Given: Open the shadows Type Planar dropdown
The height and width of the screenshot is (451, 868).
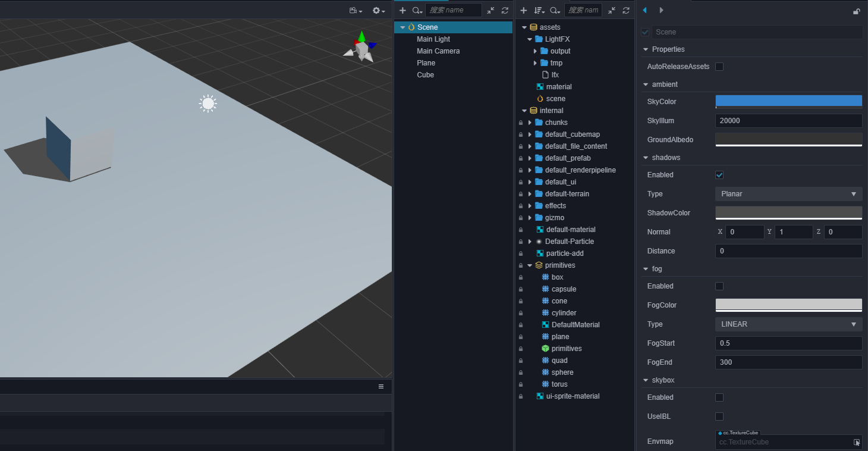Looking at the screenshot, I should click(788, 194).
